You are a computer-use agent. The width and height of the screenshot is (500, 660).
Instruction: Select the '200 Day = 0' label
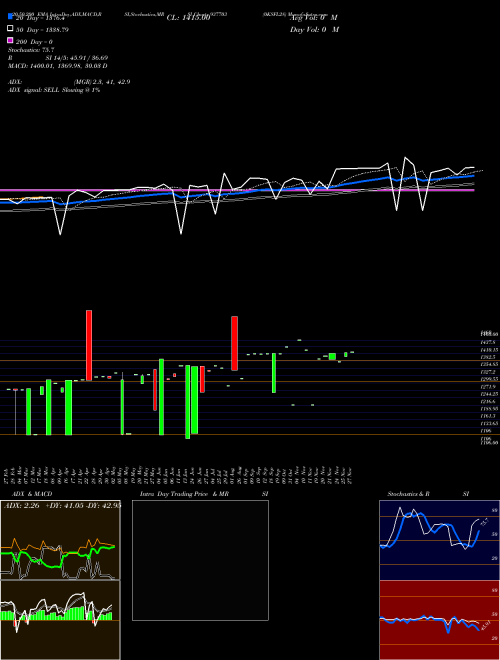coord(35,42)
